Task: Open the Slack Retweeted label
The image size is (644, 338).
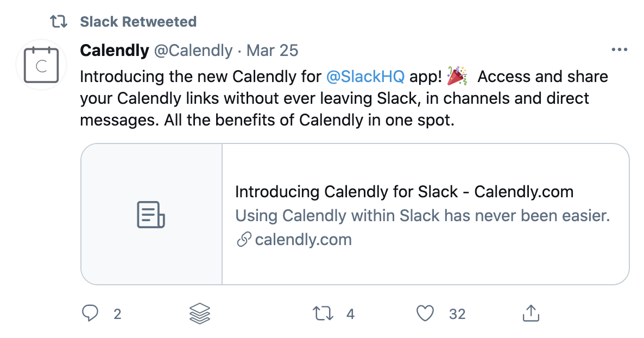Action: tap(138, 22)
